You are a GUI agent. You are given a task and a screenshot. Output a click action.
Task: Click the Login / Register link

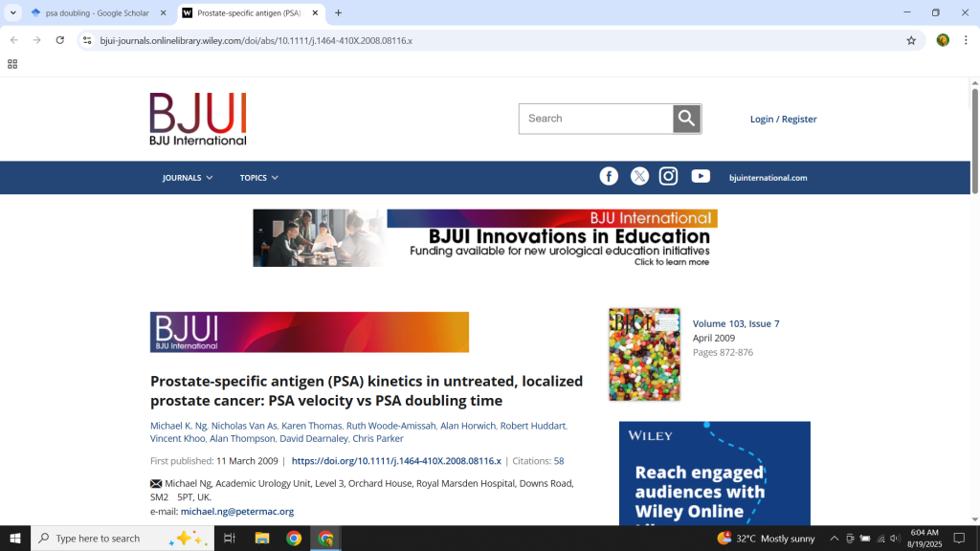[x=783, y=120]
